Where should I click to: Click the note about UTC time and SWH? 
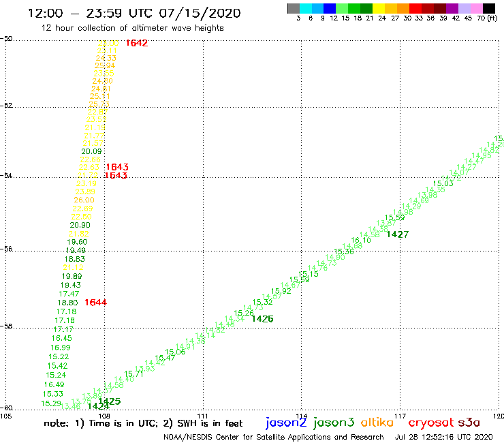(x=143, y=423)
